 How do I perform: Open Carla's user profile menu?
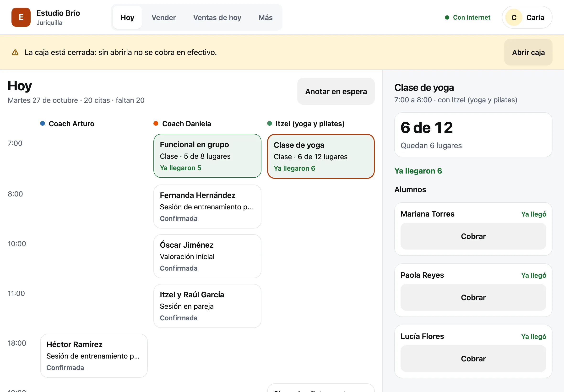527,17
